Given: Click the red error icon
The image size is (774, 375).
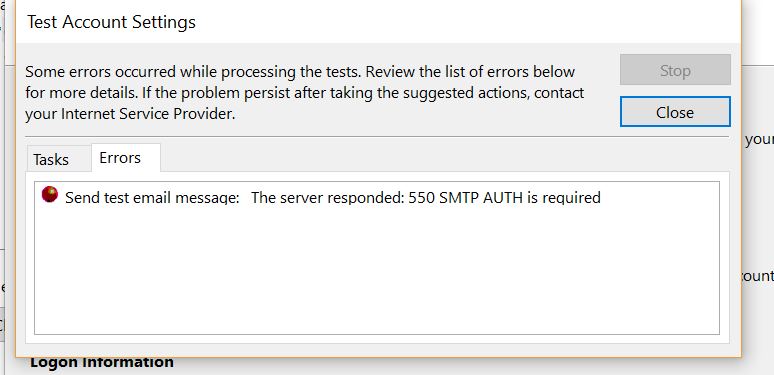Looking at the screenshot, I should pos(50,194).
